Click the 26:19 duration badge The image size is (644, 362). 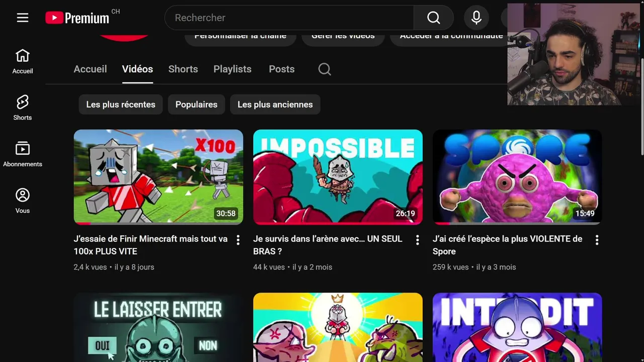click(406, 214)
